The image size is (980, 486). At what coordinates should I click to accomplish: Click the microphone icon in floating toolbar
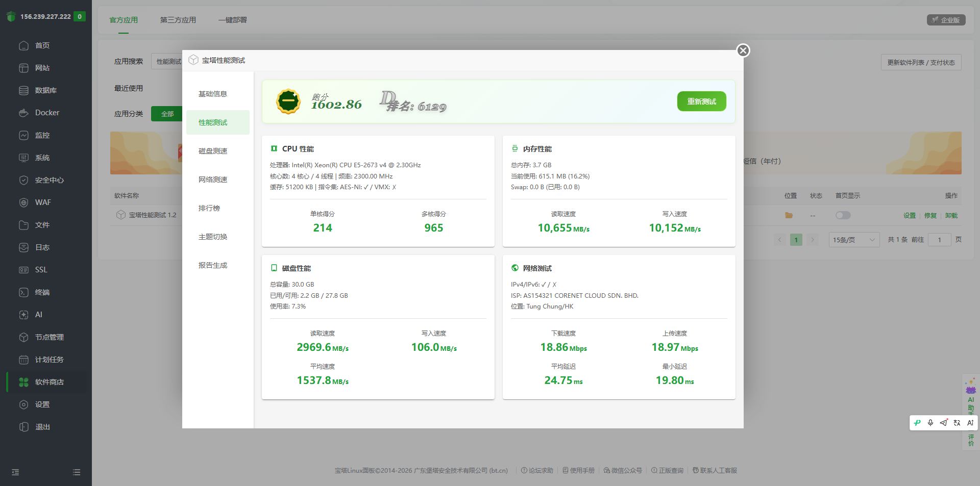(x=930, y=423)
